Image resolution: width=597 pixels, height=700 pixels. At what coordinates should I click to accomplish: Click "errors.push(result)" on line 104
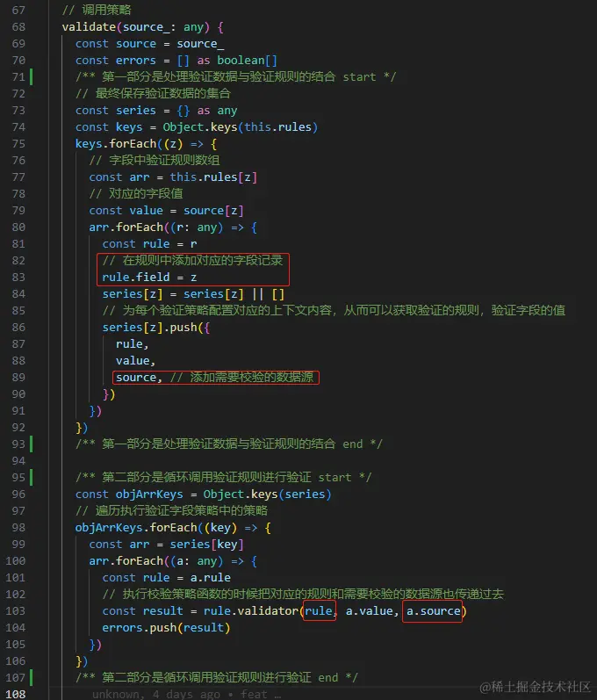167,628
